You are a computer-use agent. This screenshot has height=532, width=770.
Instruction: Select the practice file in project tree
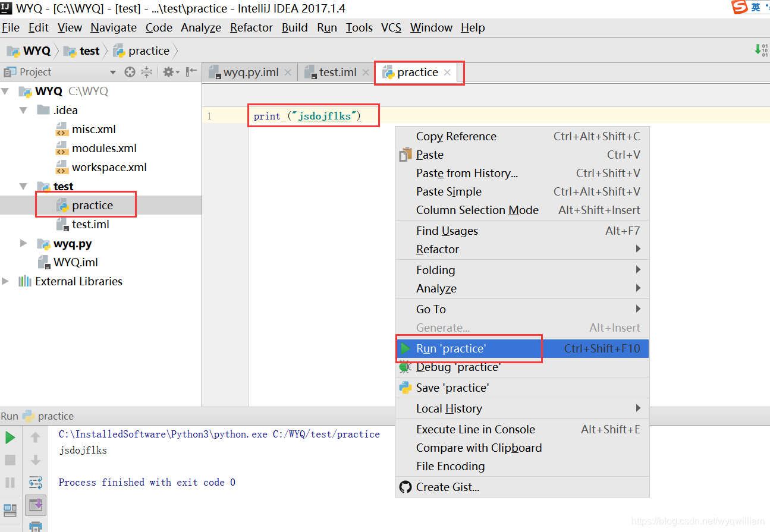pos(92,206)
